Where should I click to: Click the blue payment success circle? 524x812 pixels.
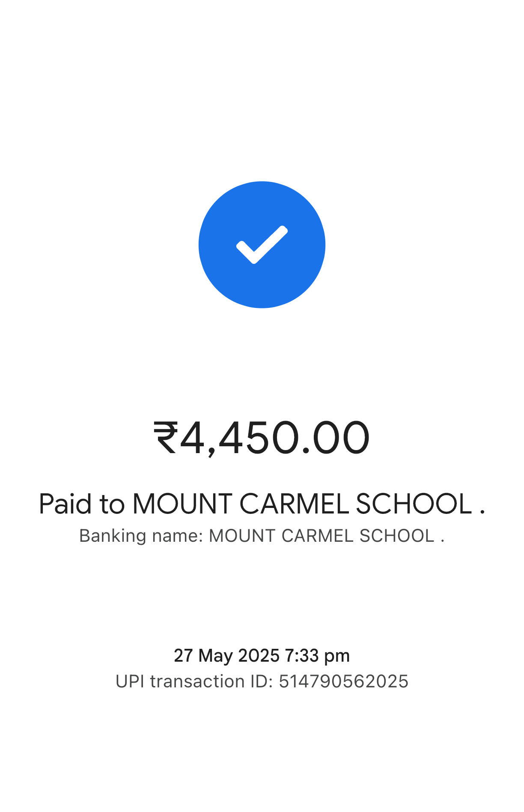[x=262, y=245]
